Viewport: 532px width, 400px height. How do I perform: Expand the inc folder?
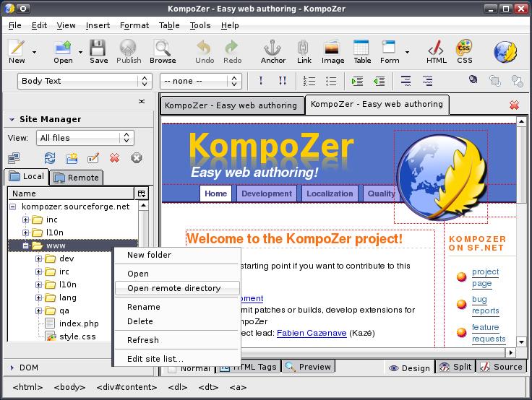[x=25, y=219]
